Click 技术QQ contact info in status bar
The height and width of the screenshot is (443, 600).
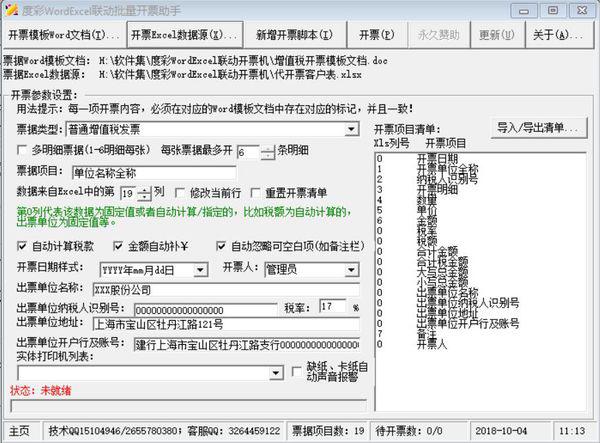pyautogui.click(x=164, y=431)
